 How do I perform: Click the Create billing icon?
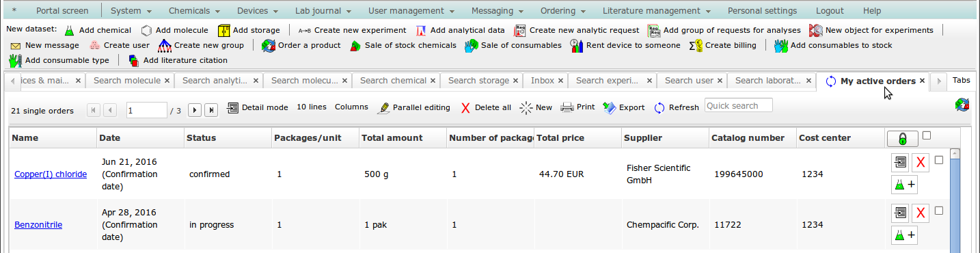point(696,45)
